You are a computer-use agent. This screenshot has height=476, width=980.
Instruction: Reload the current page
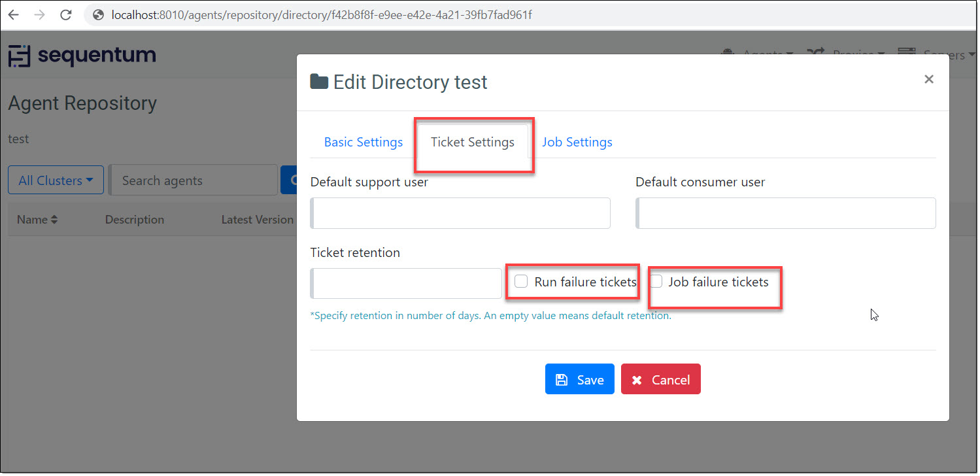(66, 14)
